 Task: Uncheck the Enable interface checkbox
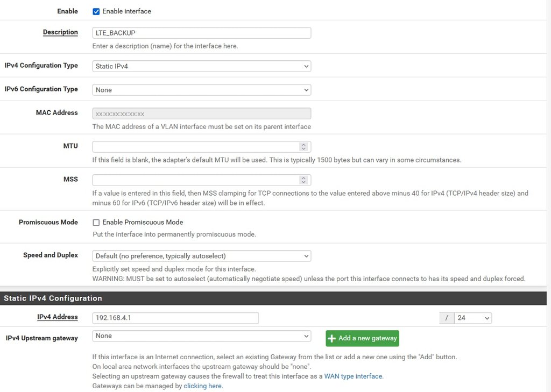click(x=96, y=11)
